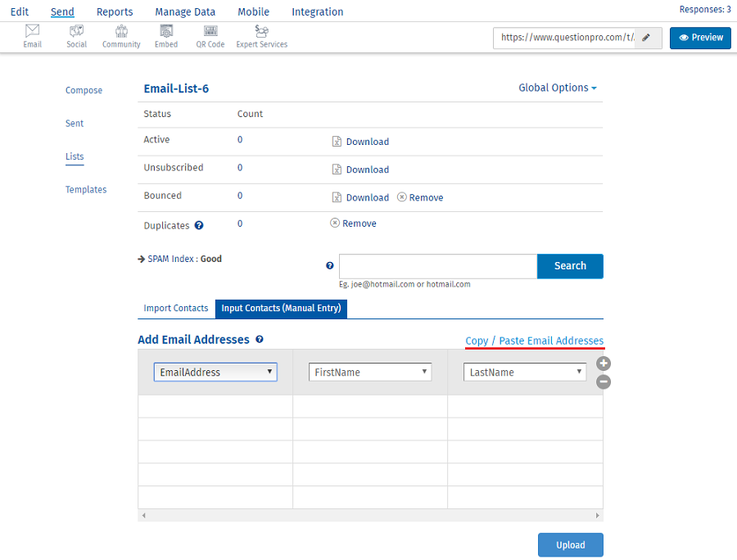Open Copy / Paste Email Addresses link

[535, 341]
